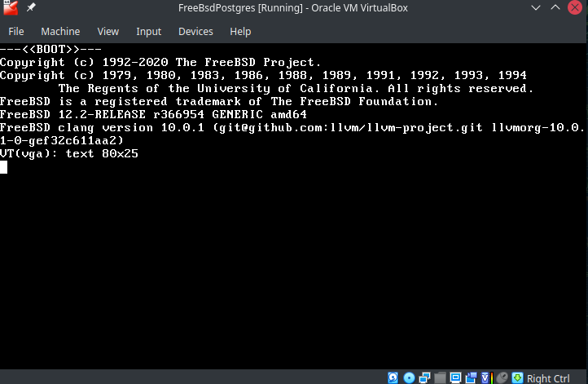588x384 pixels.
Task: Open the Machine menu
Action: (60, 32)
